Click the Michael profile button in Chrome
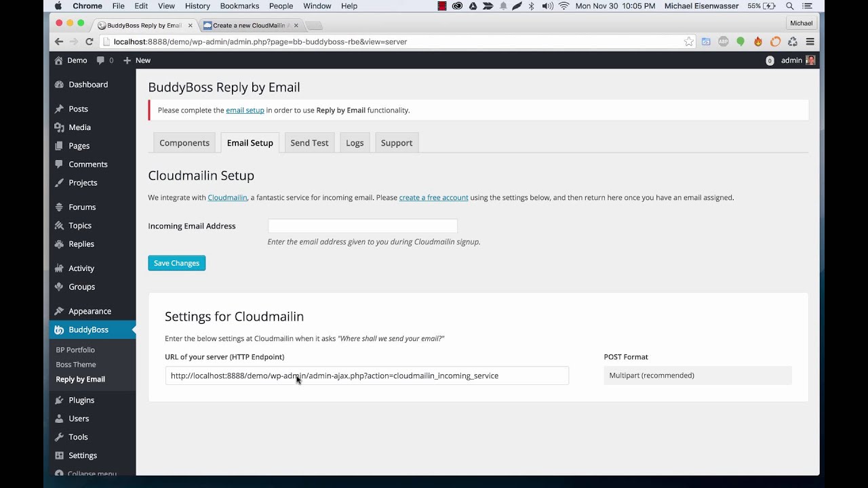The width and height of the screenshot is (868, 488). pyautogui.click(x=801, y=23)
